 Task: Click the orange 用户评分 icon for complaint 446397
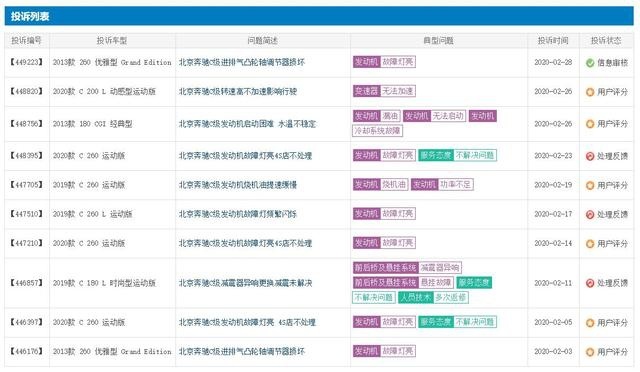pyautogui.click(x=590, y=323)
